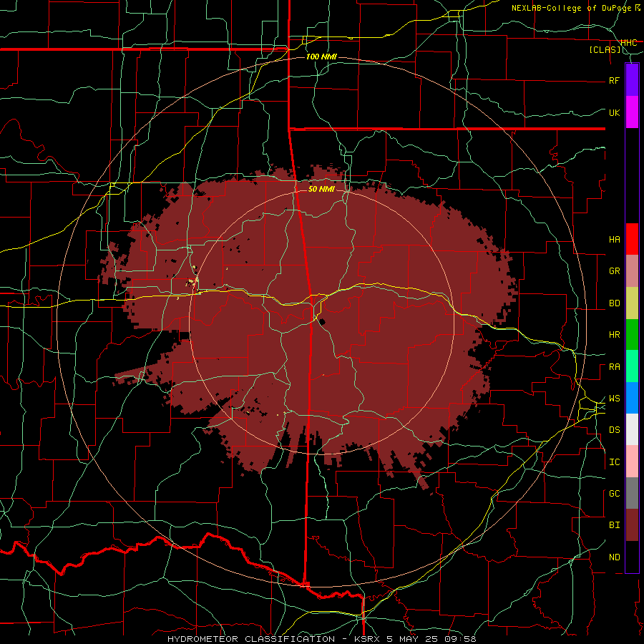The image size is (644, 644).
Task: Click the RF purple legend swatch
Action: (x=632, y=80)
